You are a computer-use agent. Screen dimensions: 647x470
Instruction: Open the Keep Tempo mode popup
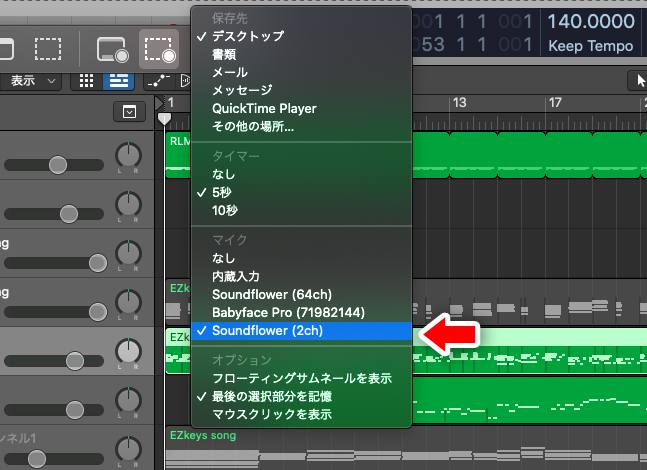[x=590, y=45]
